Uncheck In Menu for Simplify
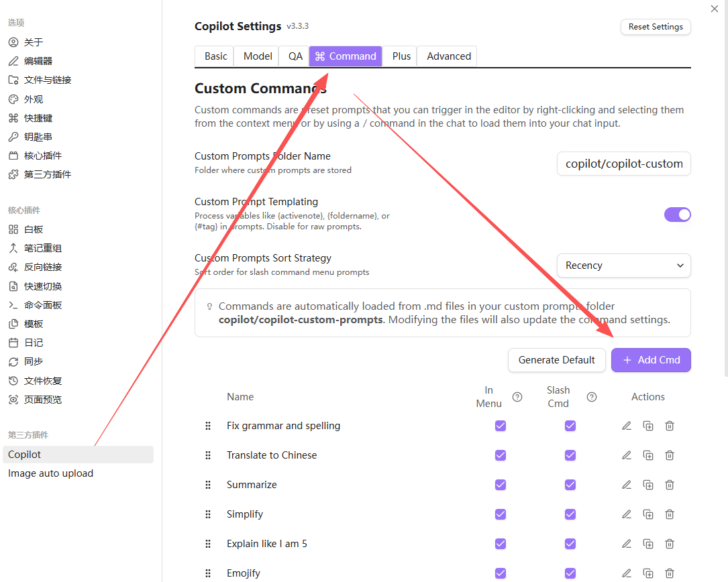The image size is (728, 582). click(x=501, y=514)
